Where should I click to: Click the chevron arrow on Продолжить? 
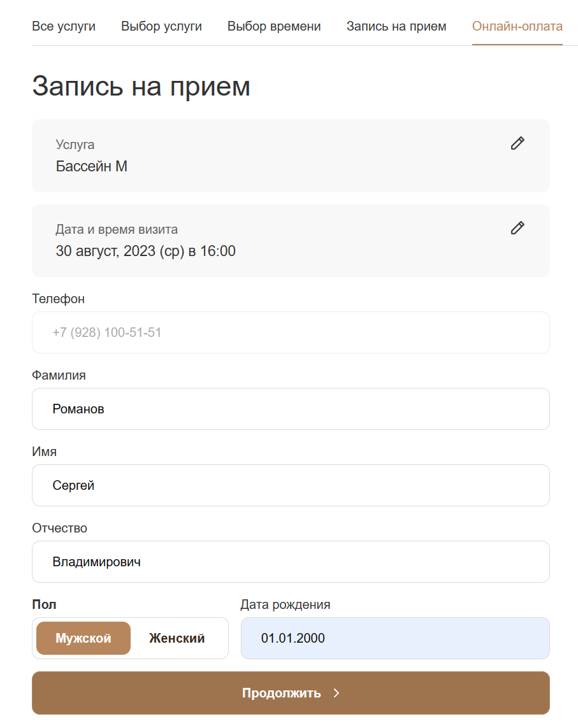(336, 693)
